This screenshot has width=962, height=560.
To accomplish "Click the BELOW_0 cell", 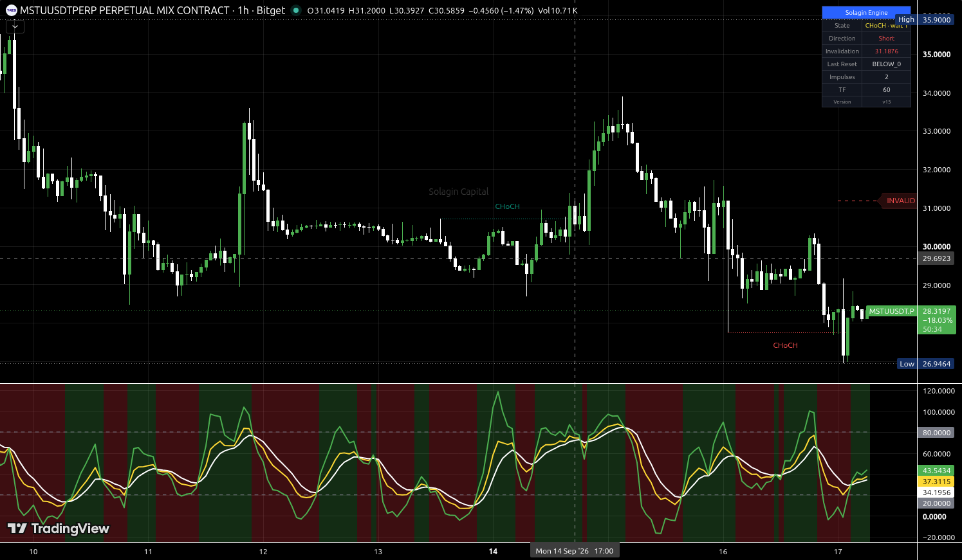I will (886, 64).
